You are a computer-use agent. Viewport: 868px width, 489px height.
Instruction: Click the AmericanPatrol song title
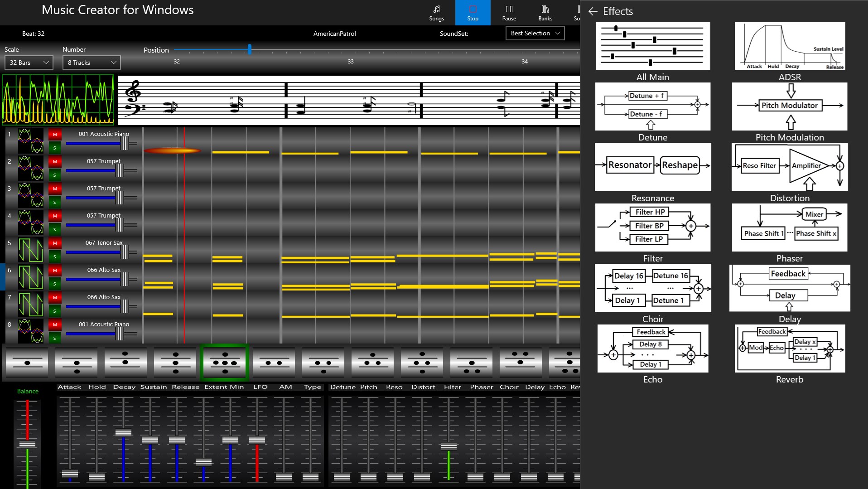click(334, 33)
